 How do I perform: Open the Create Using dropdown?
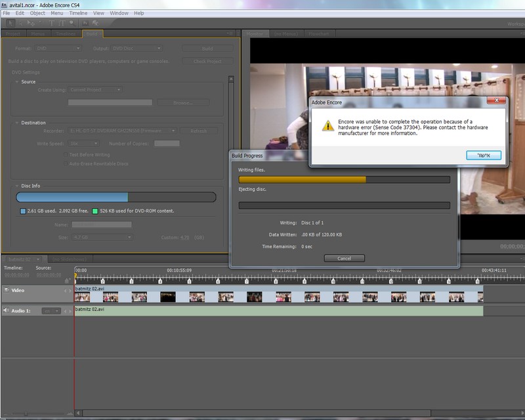(x=94, y=90)
